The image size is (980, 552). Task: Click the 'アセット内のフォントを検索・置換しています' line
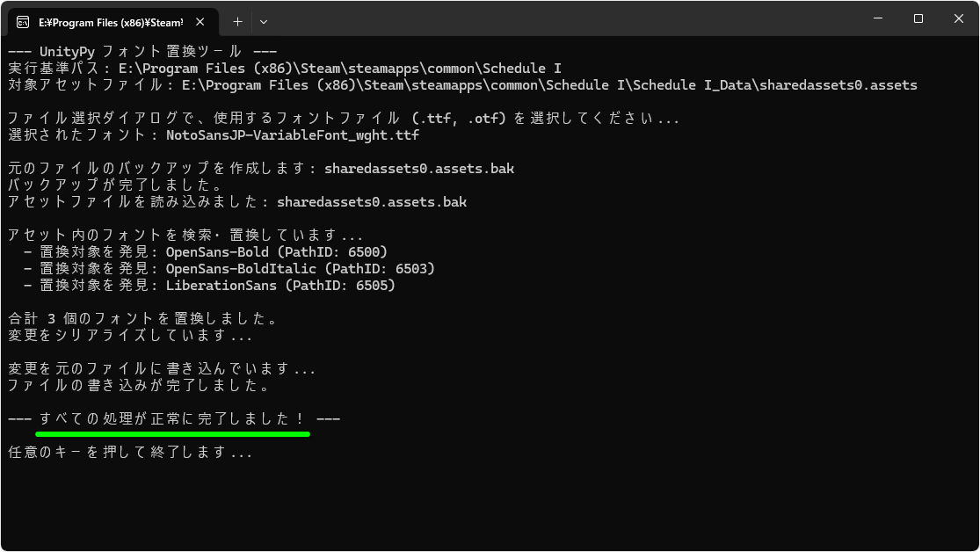pyautogui.click(x=185, y=235)
